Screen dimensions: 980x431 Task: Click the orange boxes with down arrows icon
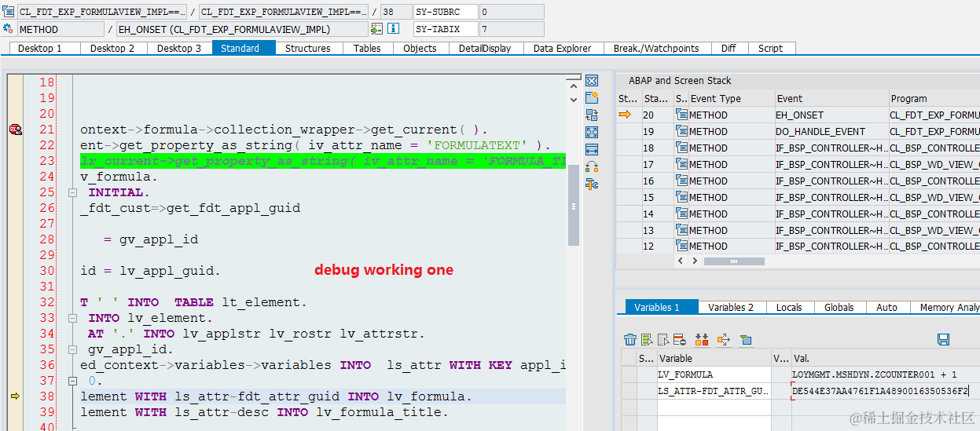click(702, 339)
